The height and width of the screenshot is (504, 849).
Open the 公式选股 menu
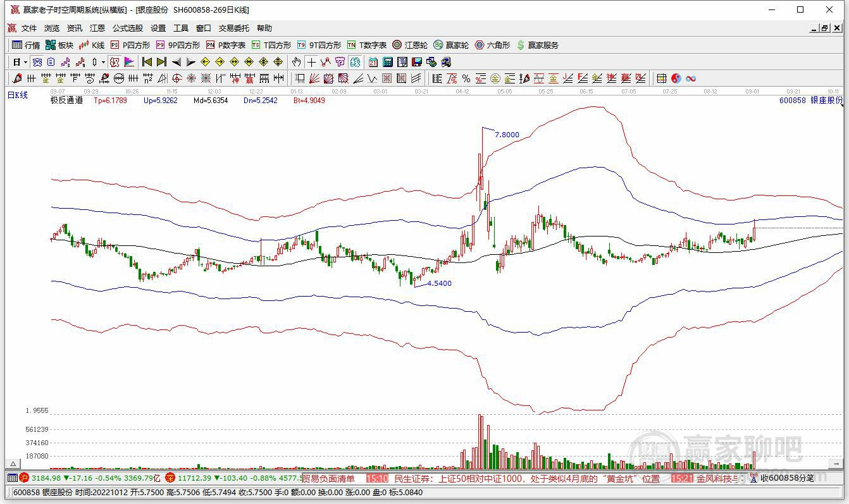128,28
